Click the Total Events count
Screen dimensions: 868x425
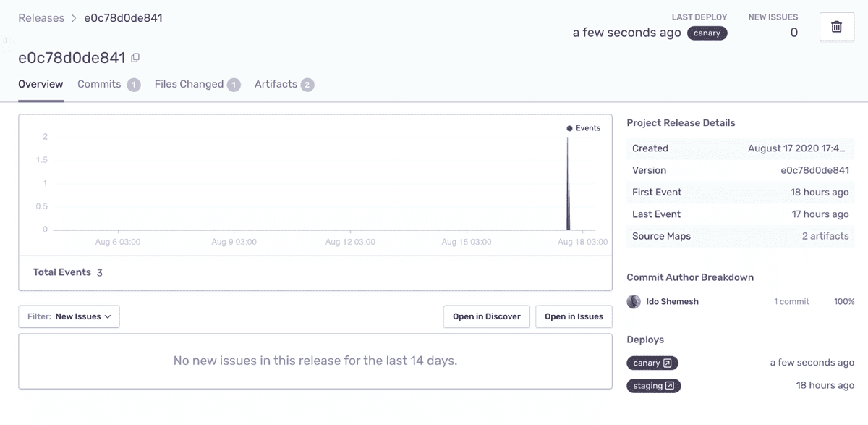[x=100, y=273]
